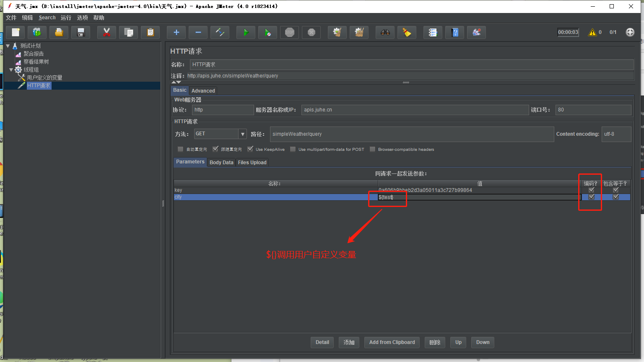This screenshot has height=362, width=644.
Task: Start the test with green play icon
Action: [246, 32]
